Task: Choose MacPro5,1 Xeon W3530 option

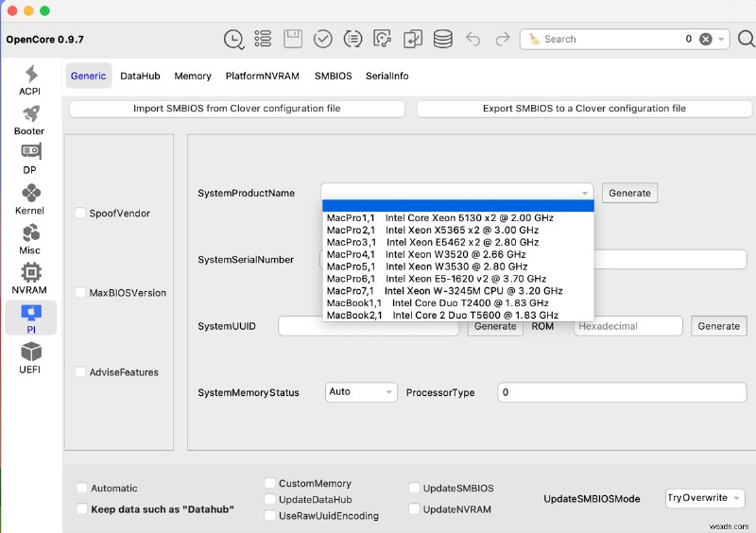Action: pos(457,266)
